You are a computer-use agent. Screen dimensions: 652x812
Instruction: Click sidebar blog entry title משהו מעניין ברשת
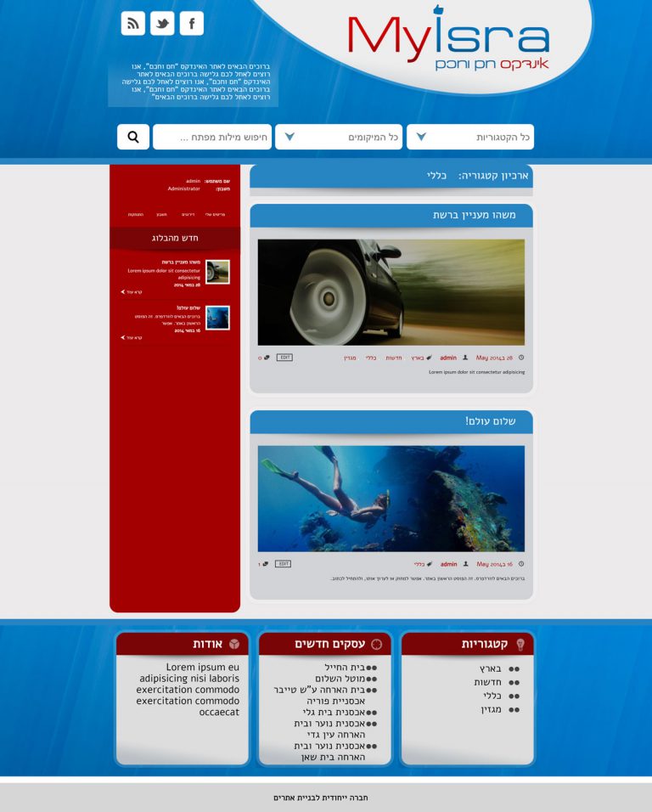[x=181, y=262]
